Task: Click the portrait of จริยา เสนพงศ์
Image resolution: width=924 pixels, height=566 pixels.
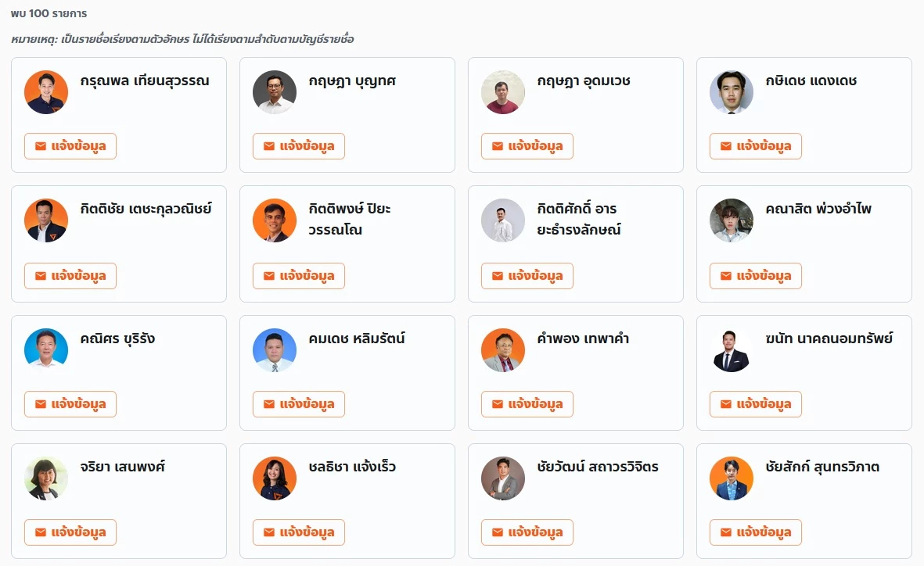Action: click(x=46, y=478)
